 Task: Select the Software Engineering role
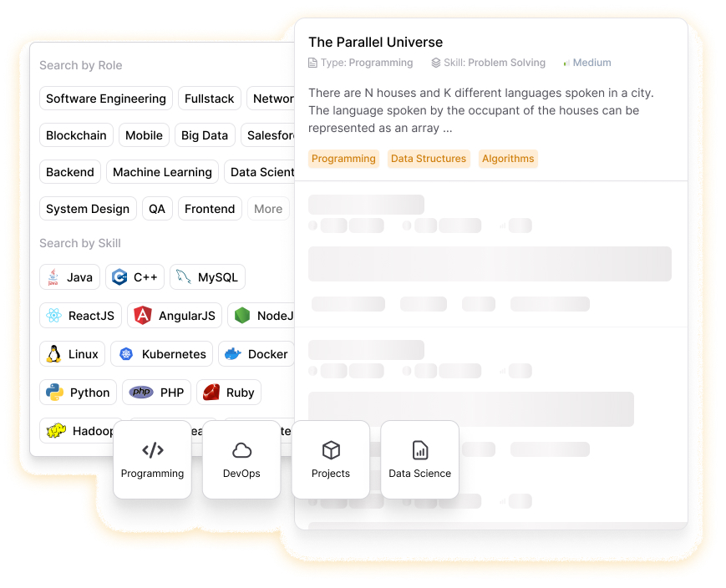coord(105,98)
